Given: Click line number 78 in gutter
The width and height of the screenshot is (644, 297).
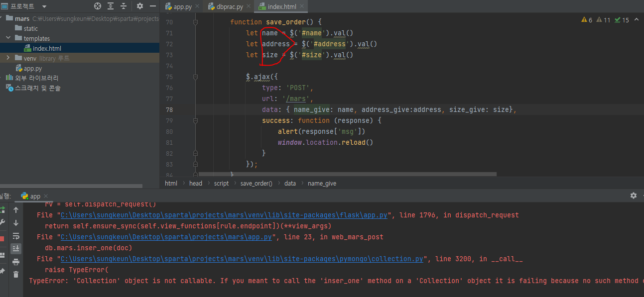Looking at the screenshot, I should pyautogui.click(x=169, y=109).
